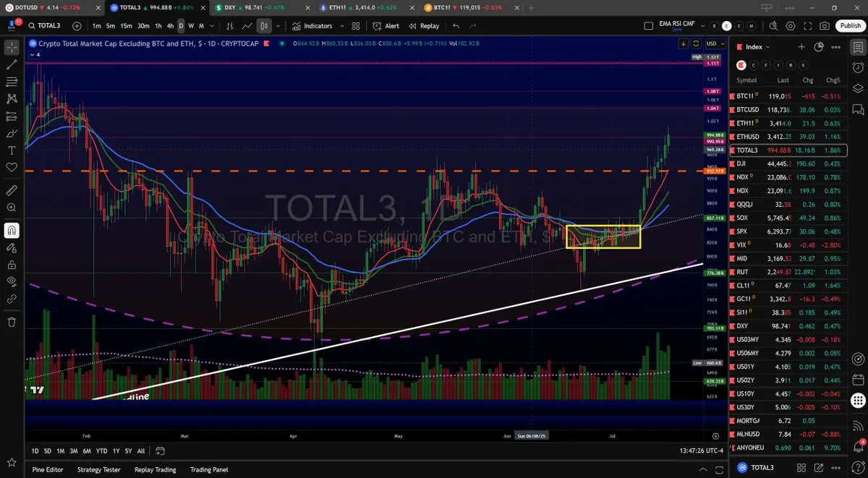Add symbol to watchlist with plus

point(801,47)
